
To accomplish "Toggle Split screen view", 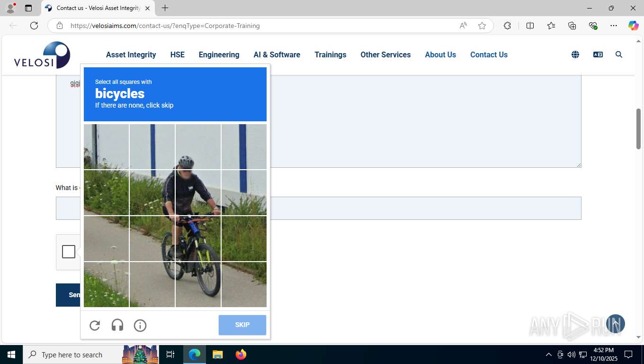I will pos(530,26).
